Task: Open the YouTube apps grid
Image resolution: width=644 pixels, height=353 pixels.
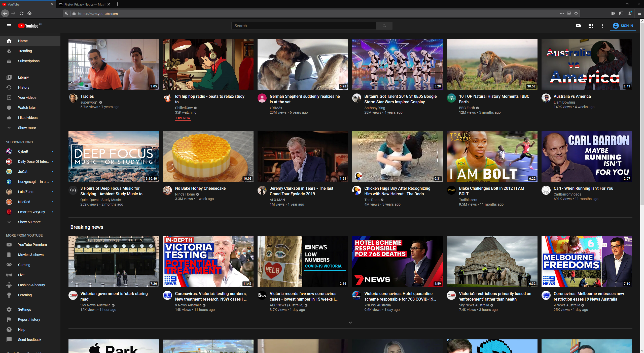Action: (590, 26)
